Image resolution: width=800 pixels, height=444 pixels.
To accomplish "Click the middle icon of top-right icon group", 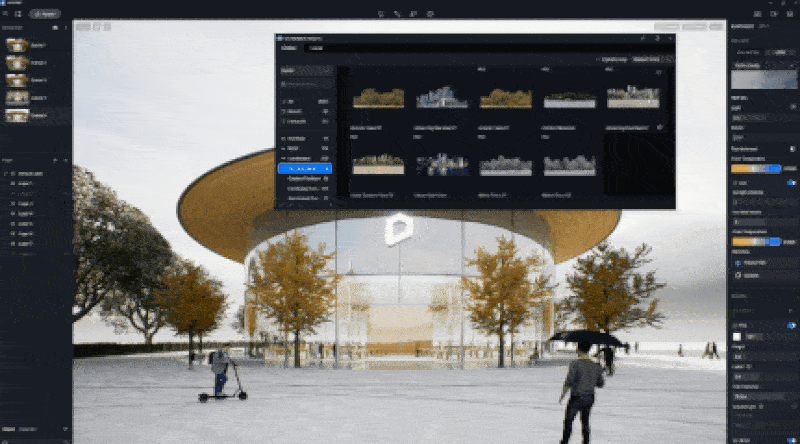I will pos(774,14).
